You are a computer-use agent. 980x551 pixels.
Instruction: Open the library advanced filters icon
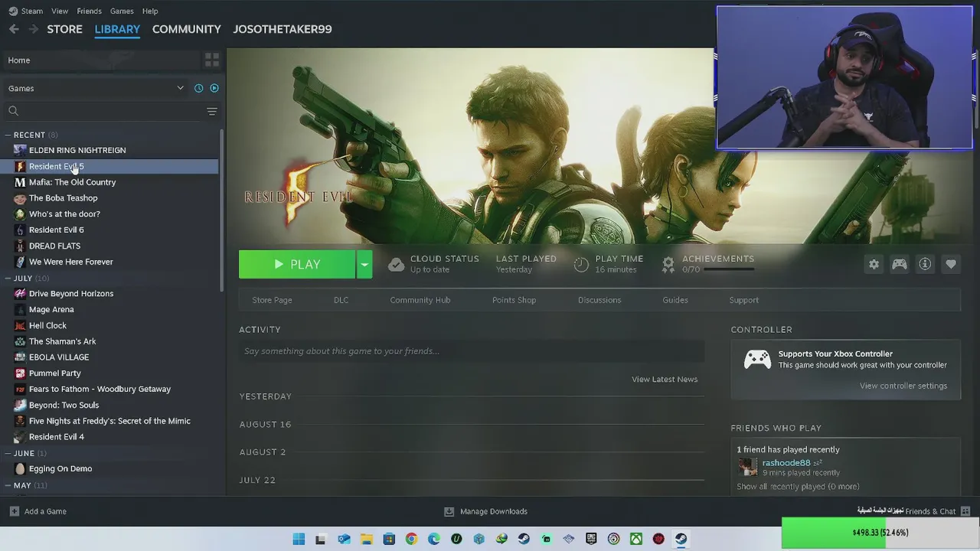(x=212, y=111)
